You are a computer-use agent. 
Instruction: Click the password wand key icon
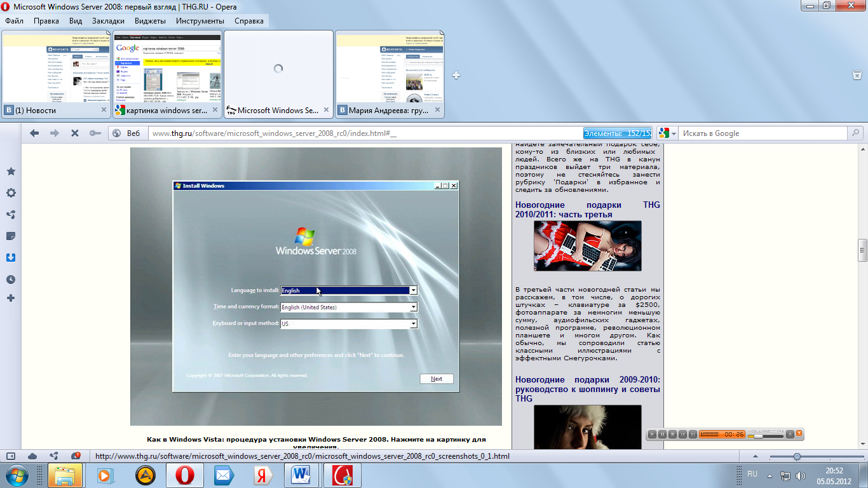pyautogui.click(x=95, y=133)
